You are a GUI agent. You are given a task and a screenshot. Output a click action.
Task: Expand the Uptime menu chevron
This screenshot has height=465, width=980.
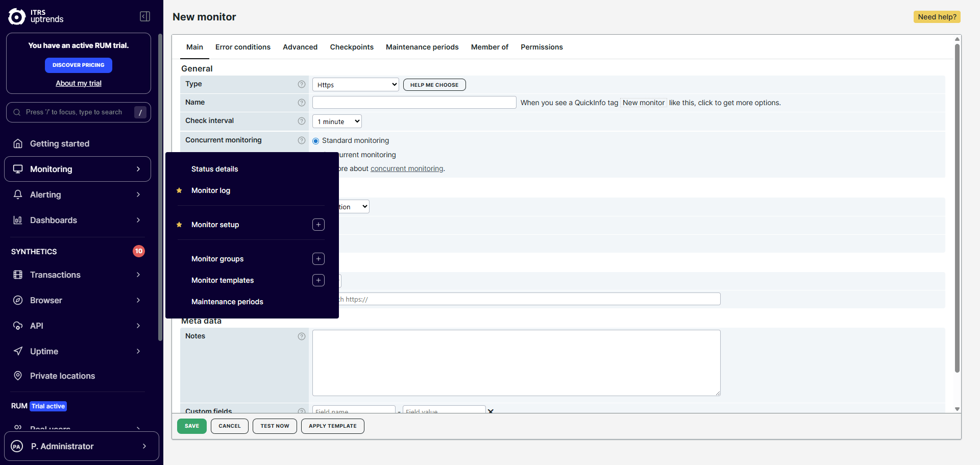(138, 351)
